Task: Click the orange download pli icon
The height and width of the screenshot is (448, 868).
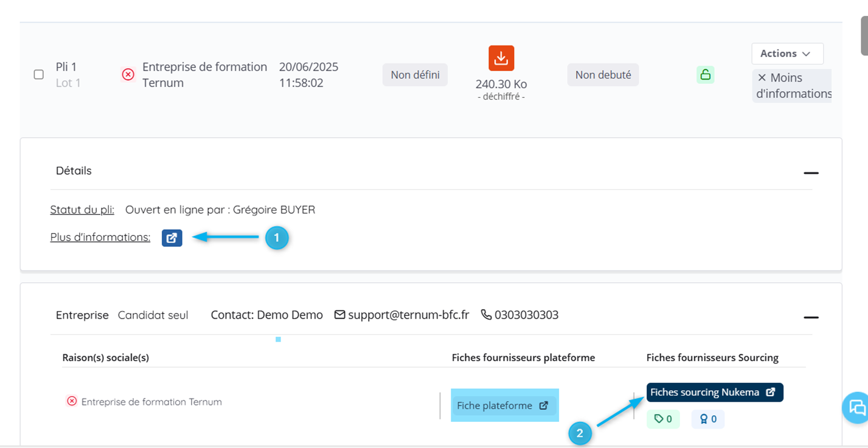Action: coord(501,58)
